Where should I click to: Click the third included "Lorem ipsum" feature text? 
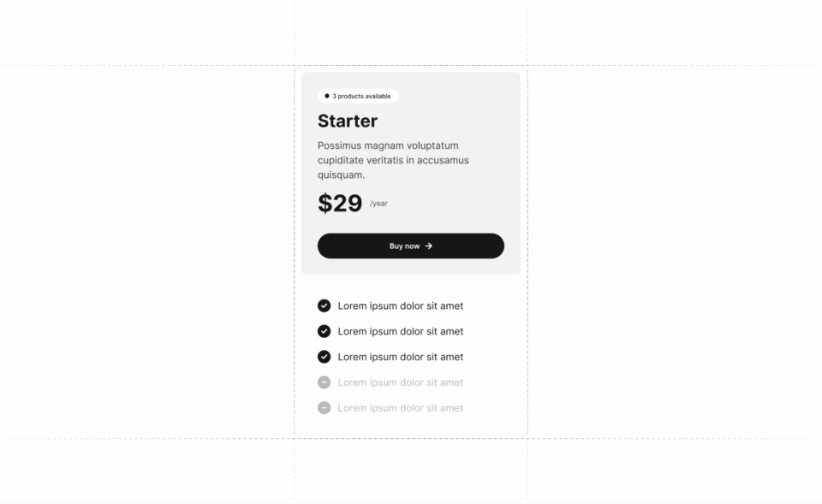pyautogui.click(x=400, y=357)
